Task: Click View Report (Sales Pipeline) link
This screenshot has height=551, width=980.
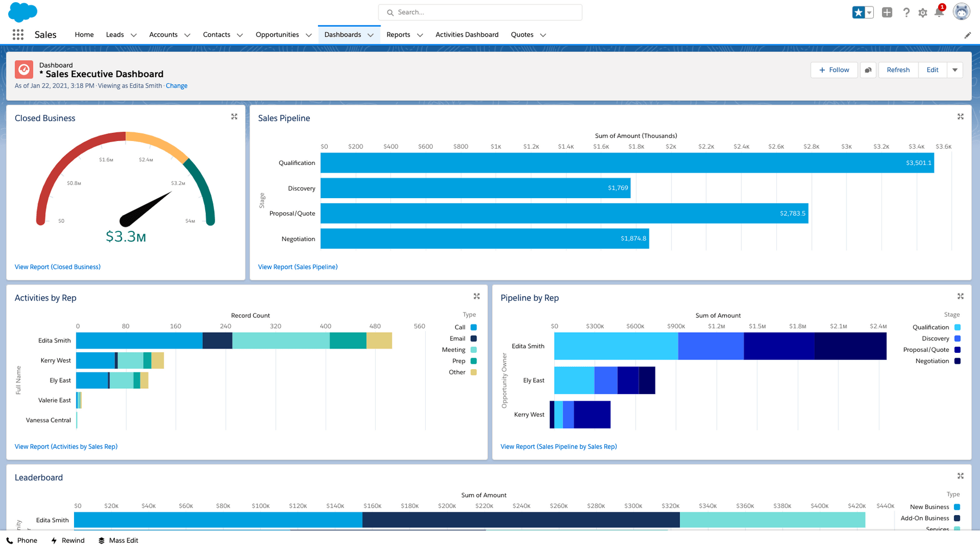Action: [x=298, y=267]
